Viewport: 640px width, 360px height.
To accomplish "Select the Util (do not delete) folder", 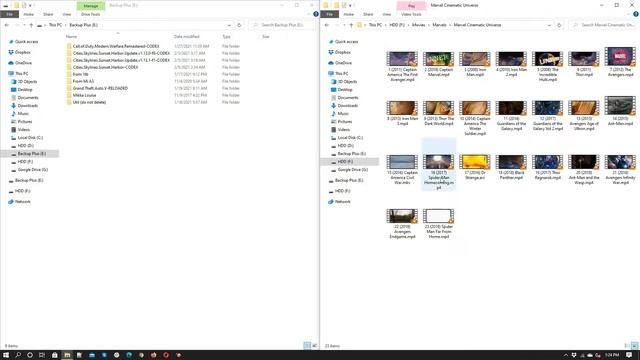I will 89,102.
